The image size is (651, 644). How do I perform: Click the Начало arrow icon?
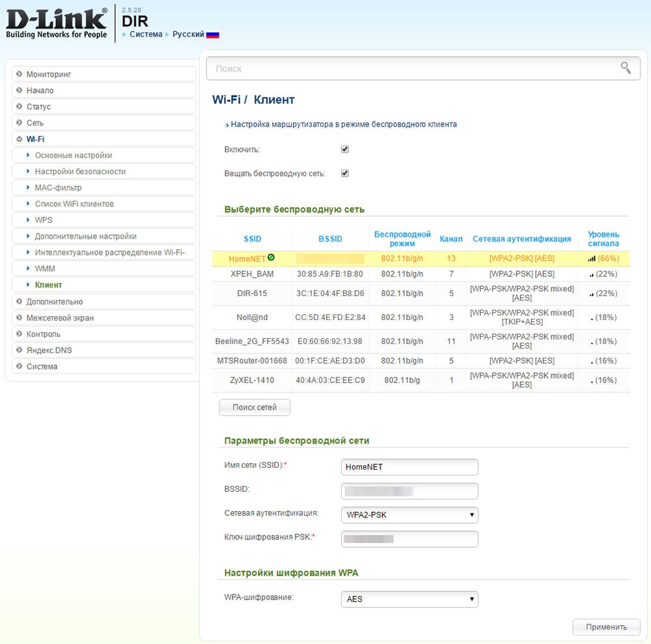coord(19,90)
